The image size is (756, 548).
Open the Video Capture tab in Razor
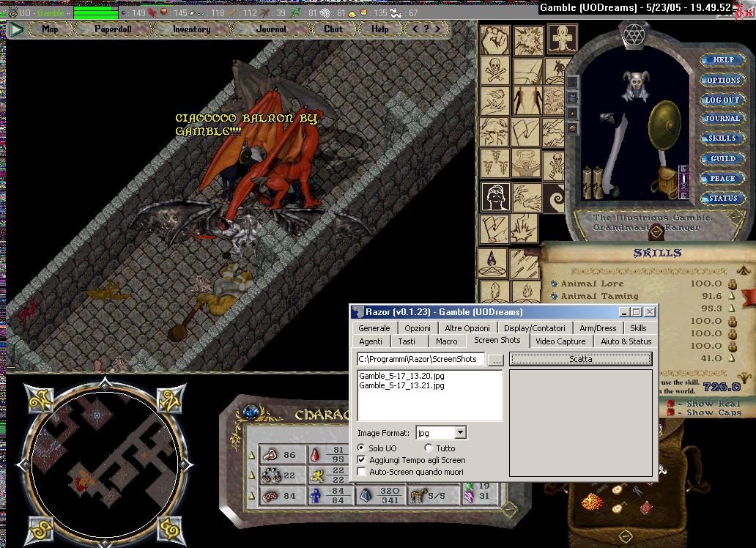tap(560, 341)
